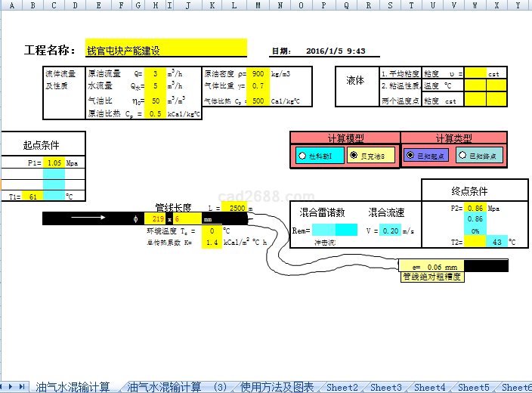Click the yellow 管线绝对粗糙度 label box
Screen dimensions: 532x393
click(x=432, y=277)
